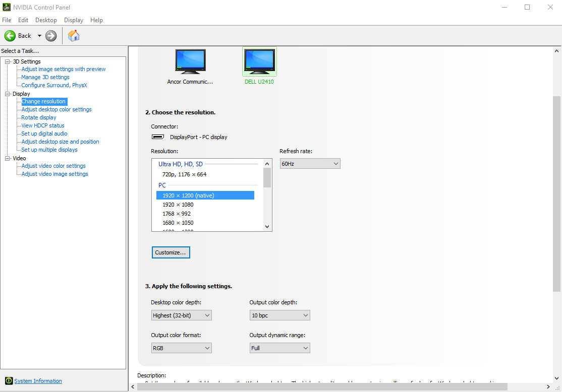Viewport: 562px width, 392px height.
Task: Select the DELL U2410 monitor icon
Action: (x=259, y=61)
